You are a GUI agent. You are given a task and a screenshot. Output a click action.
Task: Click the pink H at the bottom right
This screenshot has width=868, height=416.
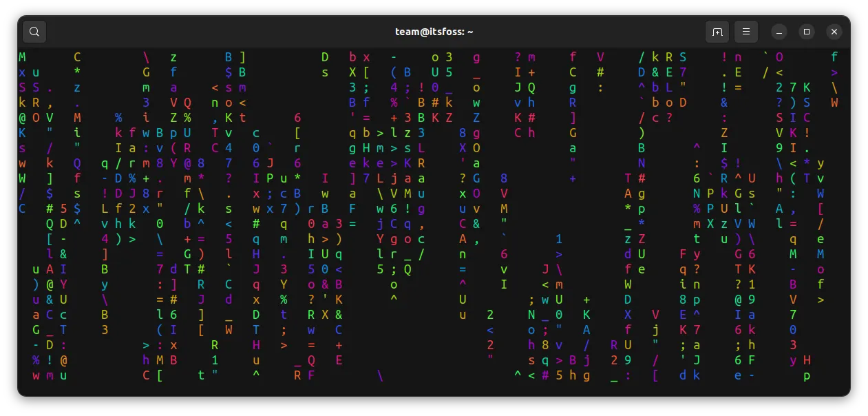click(x=806, y=360)
